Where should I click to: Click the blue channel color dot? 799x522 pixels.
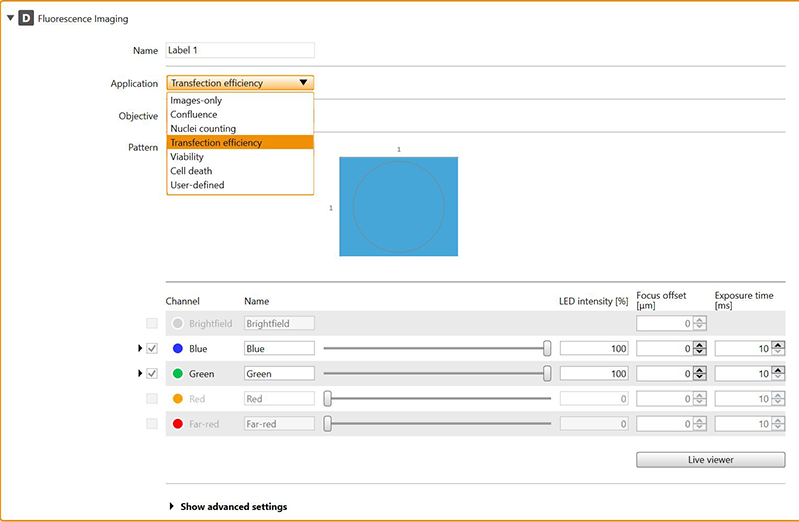(178, 349)
